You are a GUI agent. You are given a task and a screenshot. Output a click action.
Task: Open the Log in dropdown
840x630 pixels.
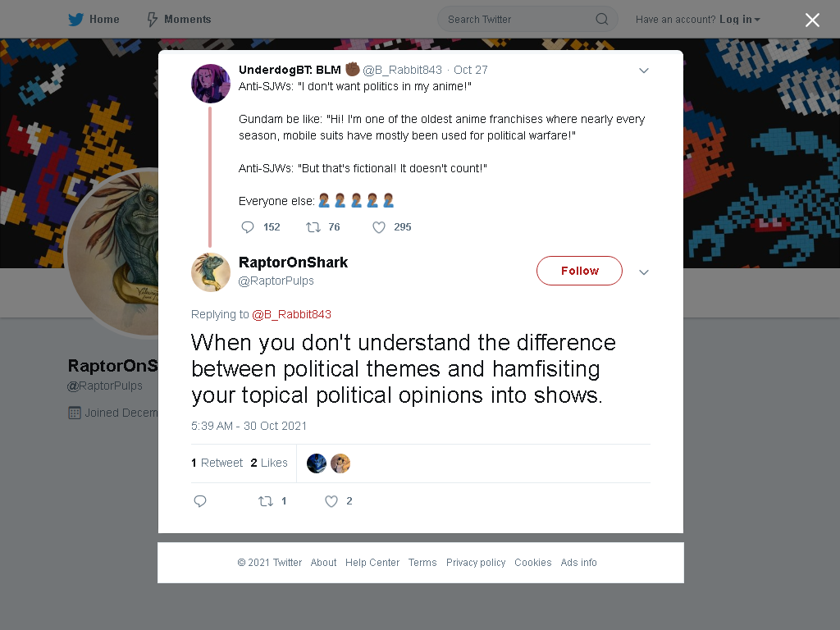click(x=740, y=20)
